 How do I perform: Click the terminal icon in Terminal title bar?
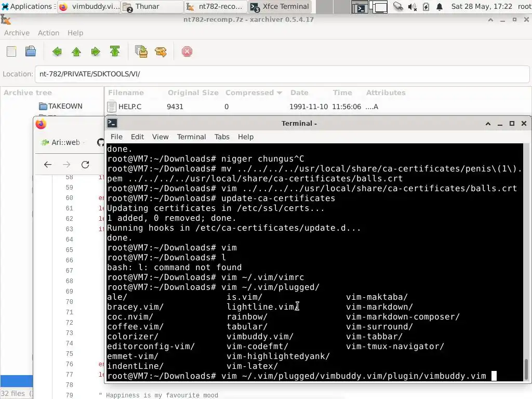point(112,123)
